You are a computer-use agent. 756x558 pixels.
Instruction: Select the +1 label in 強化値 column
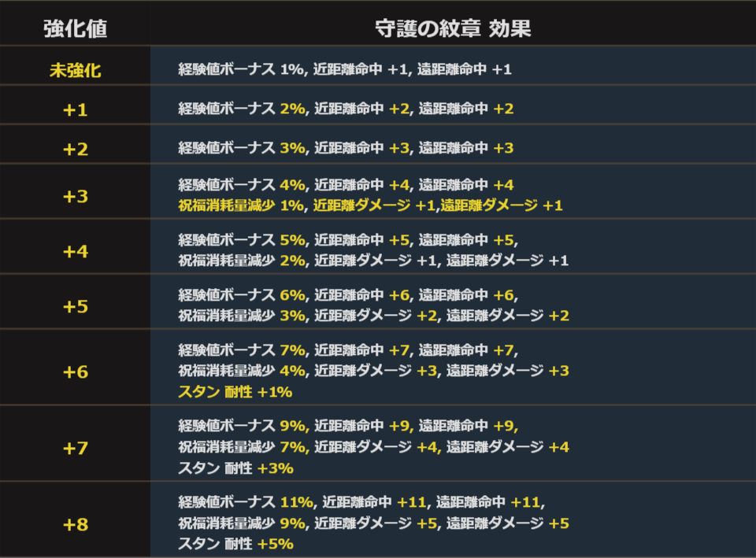(x=75, y=109)
